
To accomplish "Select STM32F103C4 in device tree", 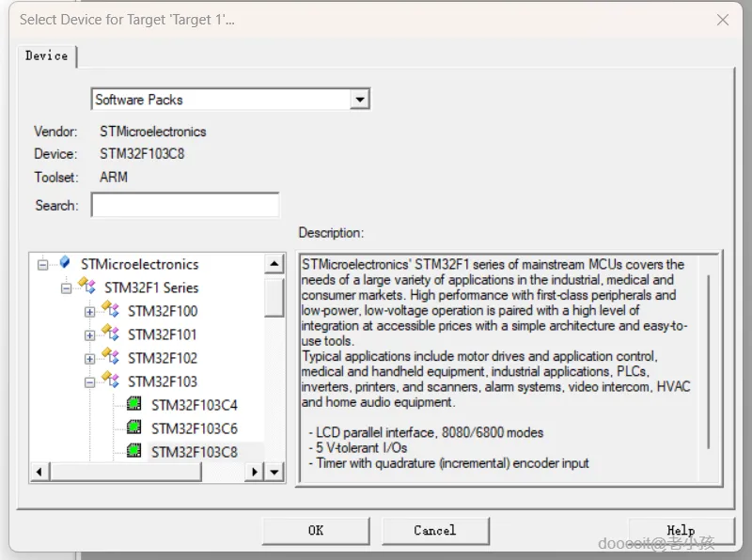I will 195,406.
